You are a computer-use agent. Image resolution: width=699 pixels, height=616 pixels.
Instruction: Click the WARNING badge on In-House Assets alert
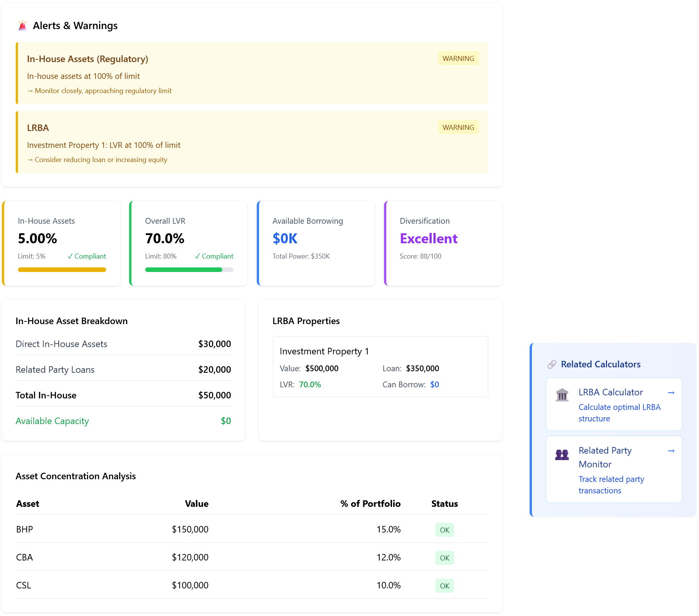458,59
